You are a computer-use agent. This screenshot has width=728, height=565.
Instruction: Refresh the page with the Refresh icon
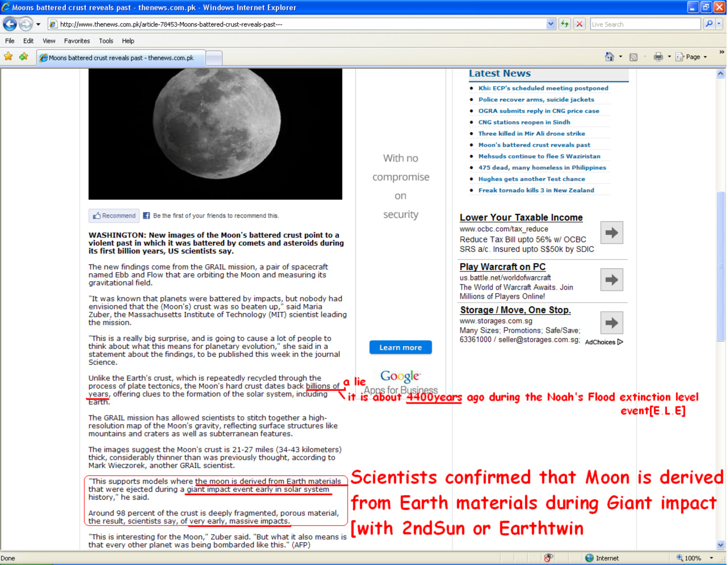tap(565, 24)
